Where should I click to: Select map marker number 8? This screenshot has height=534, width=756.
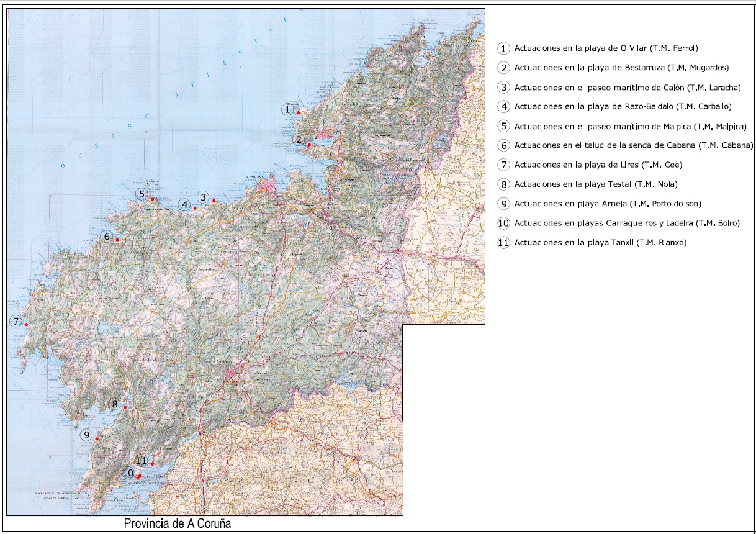tap(115, 405)
